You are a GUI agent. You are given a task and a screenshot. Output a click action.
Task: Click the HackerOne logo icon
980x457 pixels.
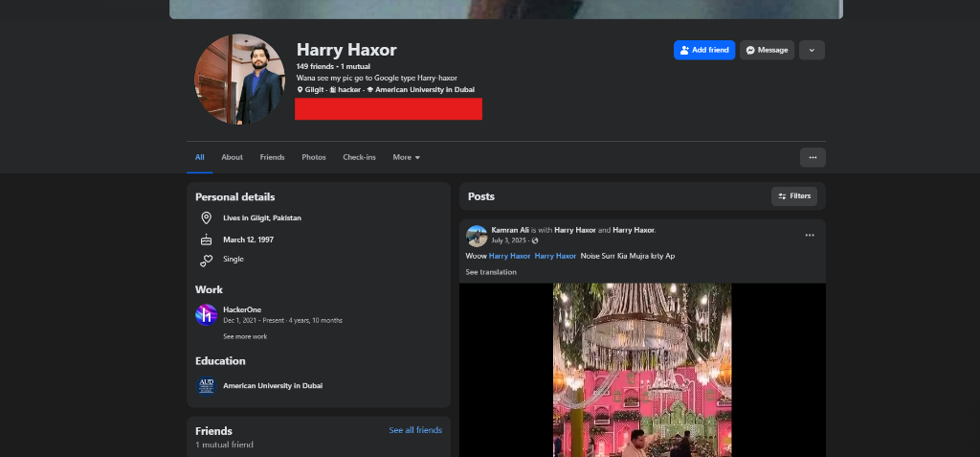coord(207,314)
